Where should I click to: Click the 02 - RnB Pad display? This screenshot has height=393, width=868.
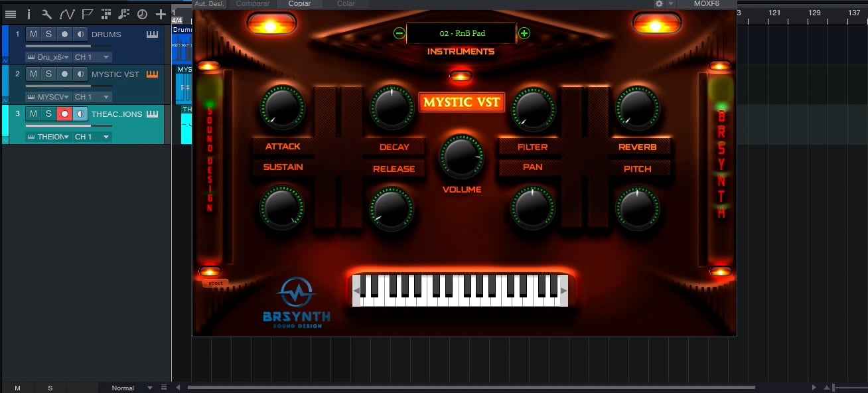coord(461,33)
